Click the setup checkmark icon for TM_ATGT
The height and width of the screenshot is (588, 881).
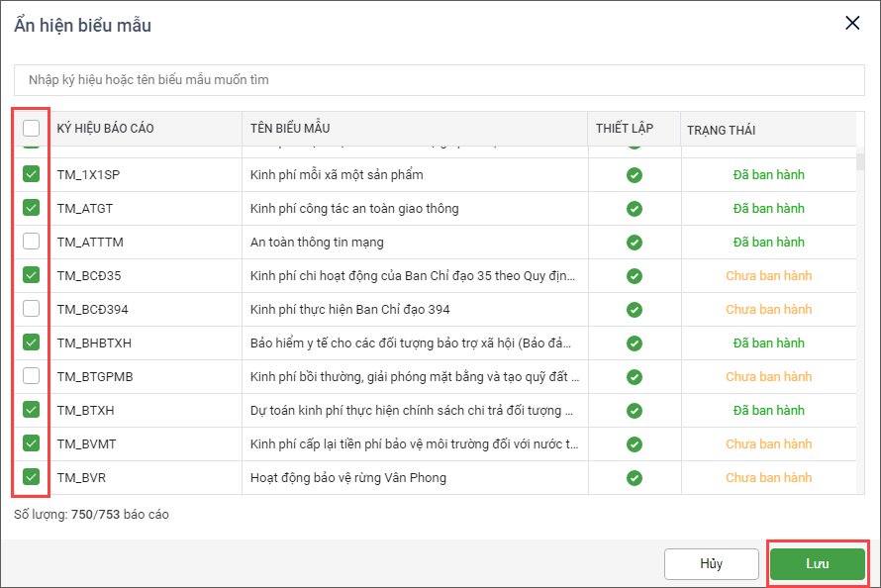[635, 209]
